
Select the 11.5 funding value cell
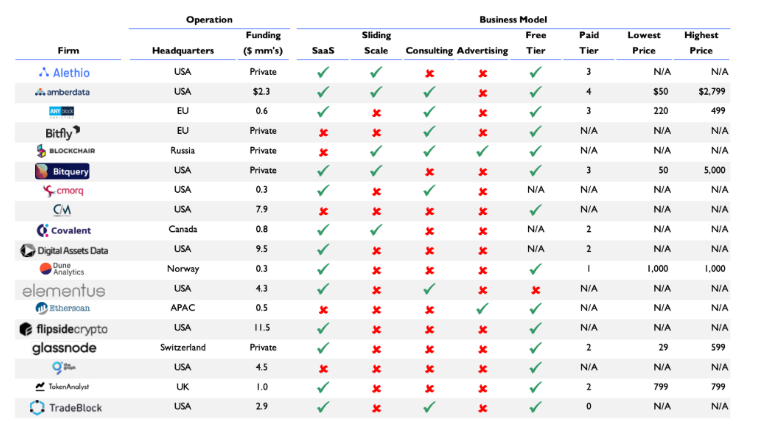(263, 328)
